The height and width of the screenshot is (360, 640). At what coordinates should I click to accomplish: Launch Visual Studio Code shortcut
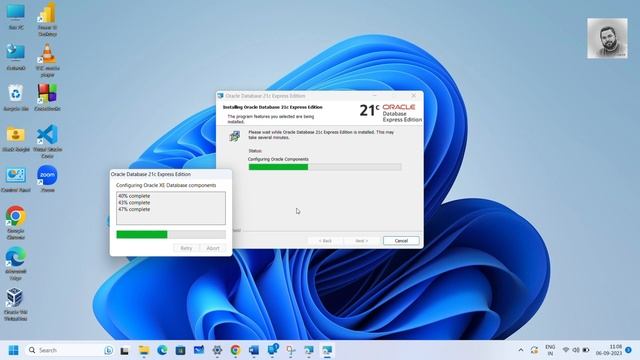point(47,141)
